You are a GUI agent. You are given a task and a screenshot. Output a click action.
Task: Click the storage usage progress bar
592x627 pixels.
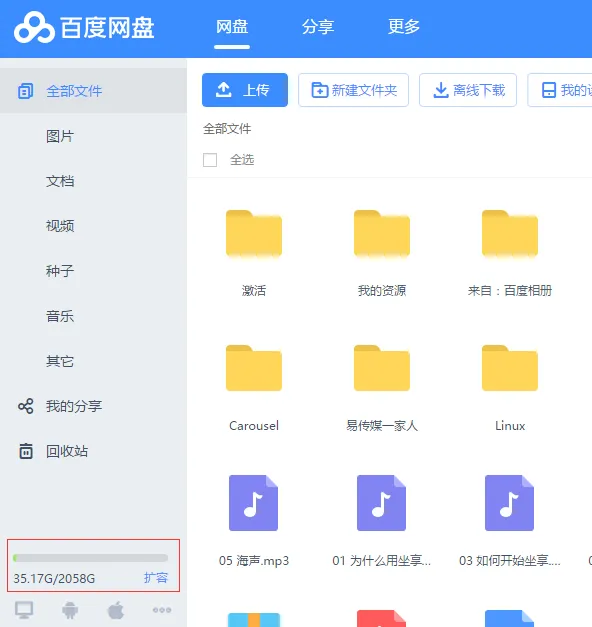click(x=90, y=558)
